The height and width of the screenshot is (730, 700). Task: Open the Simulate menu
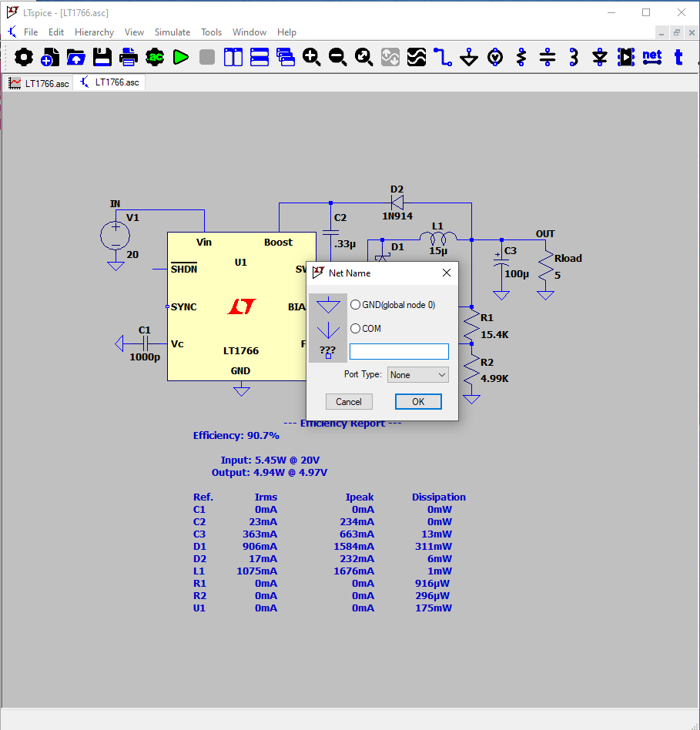(x=172, y=32)
